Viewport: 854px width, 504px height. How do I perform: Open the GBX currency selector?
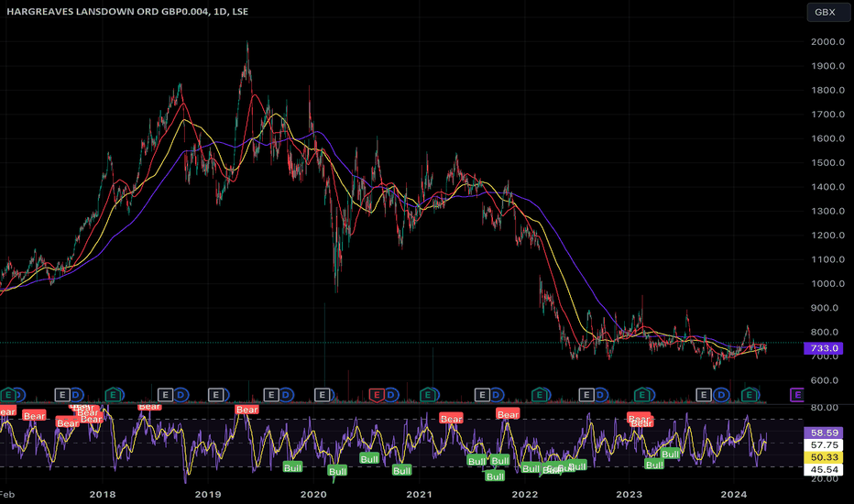(827, 12)
